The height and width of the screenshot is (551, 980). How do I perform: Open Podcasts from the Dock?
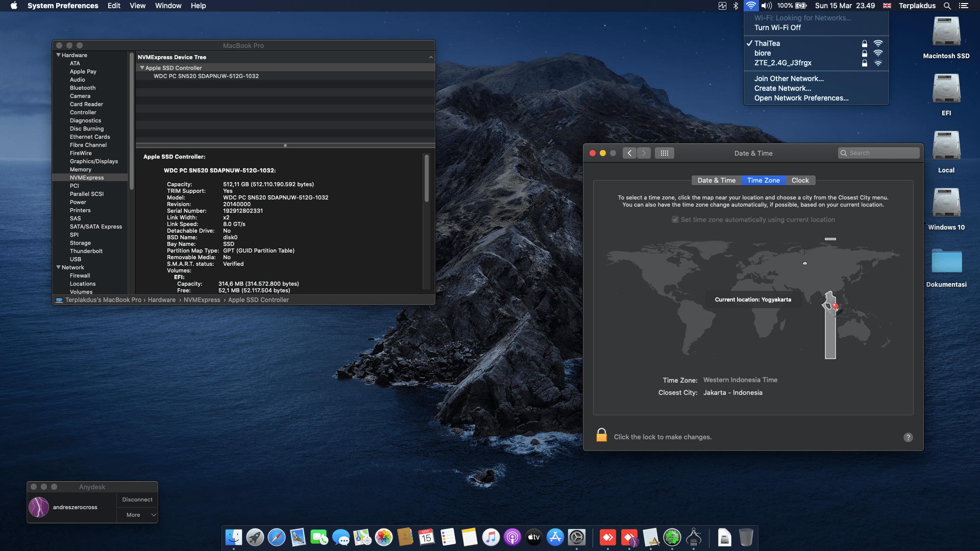point(512,537)
